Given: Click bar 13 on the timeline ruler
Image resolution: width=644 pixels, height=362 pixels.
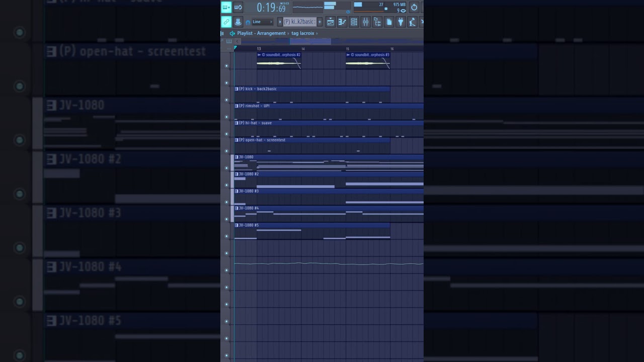Looking at the screenshot, I should tap(259, 49).
